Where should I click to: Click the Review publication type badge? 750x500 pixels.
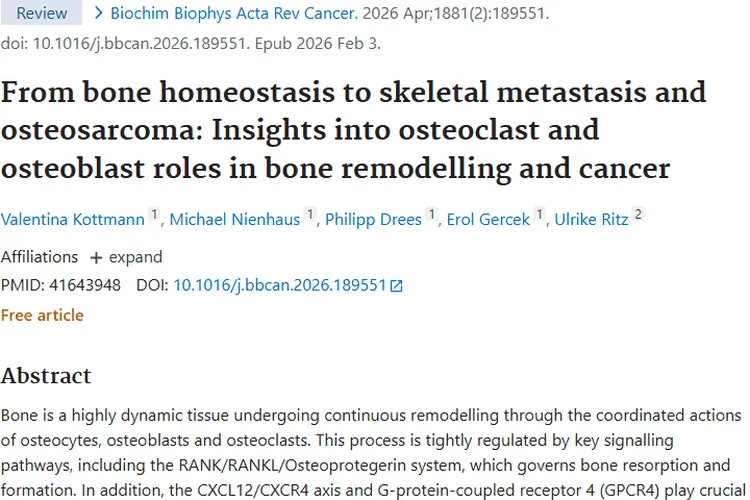(42, 14)
